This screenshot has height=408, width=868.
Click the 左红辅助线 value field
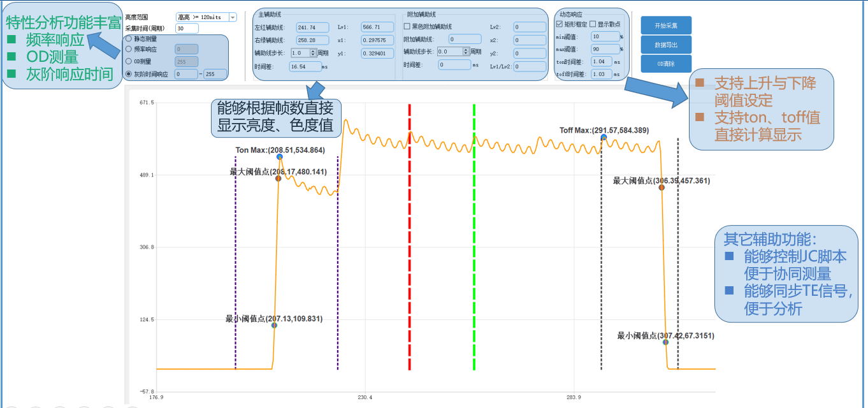point(312,27)
